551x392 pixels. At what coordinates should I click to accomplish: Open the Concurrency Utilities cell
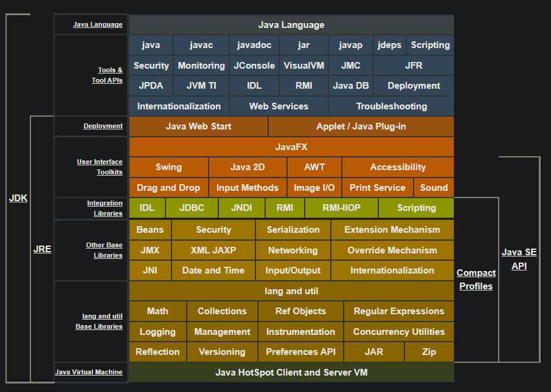click(x=399, y=332)
